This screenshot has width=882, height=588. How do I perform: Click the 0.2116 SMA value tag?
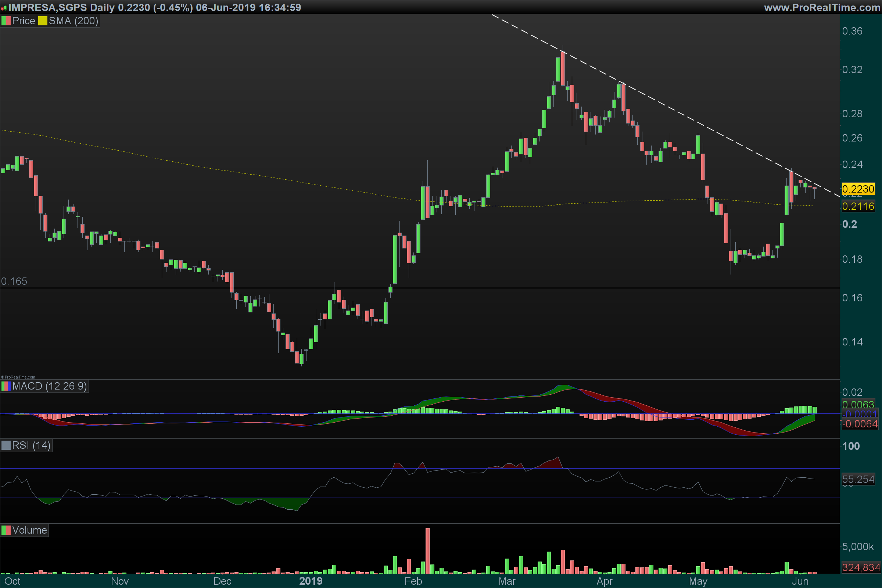pyautogui.click(x=858, y=206)
